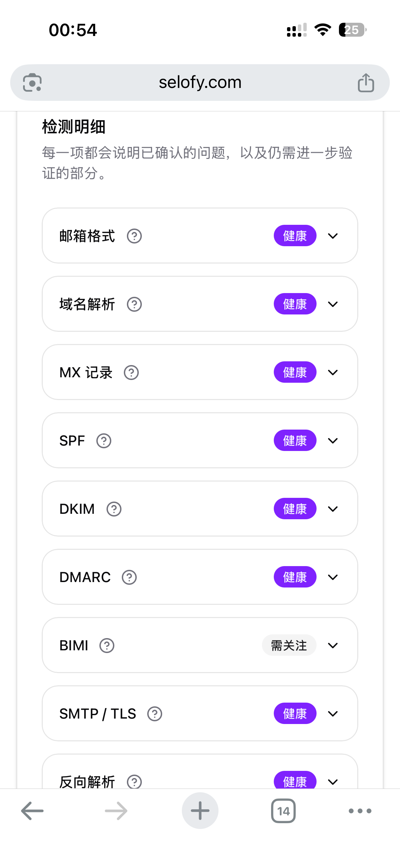Image resolution: width=400 pixels, height=868 pixels.
Task: Open help icon next to 域名解析
Action: (134, 304)
